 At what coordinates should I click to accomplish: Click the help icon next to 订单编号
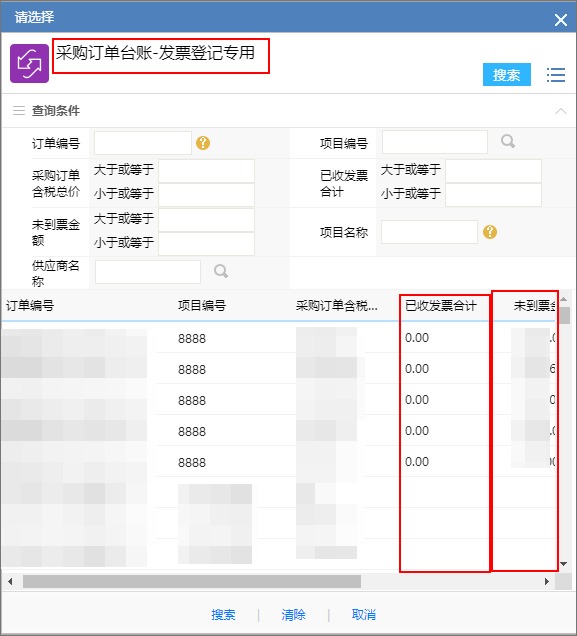pyautogui.click(x=203, y=143)
